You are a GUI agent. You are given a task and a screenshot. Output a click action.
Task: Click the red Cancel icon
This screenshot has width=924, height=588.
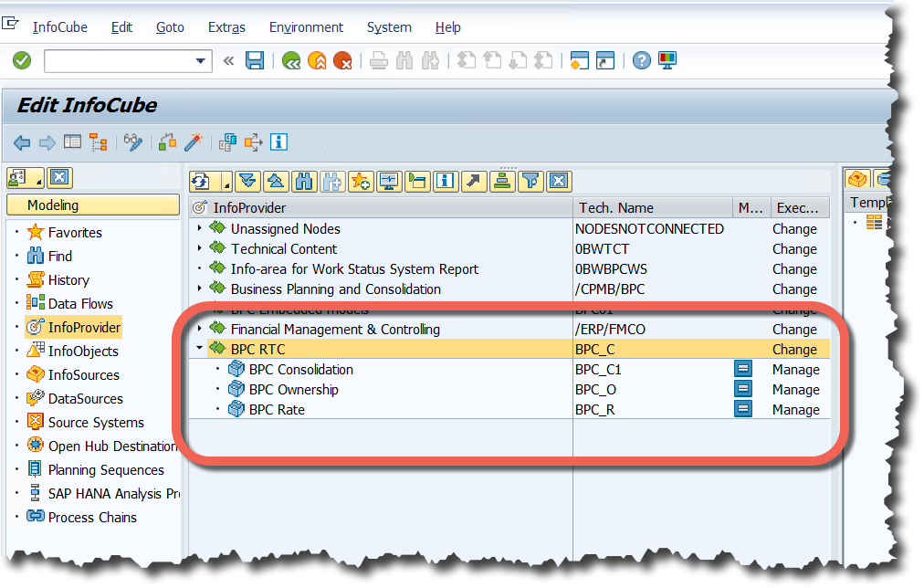[342, 60]
